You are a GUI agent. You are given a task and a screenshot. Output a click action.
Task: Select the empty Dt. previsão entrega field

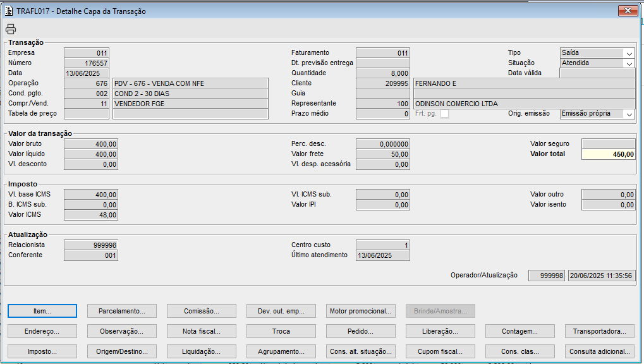pyautogui.click(x=383, y=63)
